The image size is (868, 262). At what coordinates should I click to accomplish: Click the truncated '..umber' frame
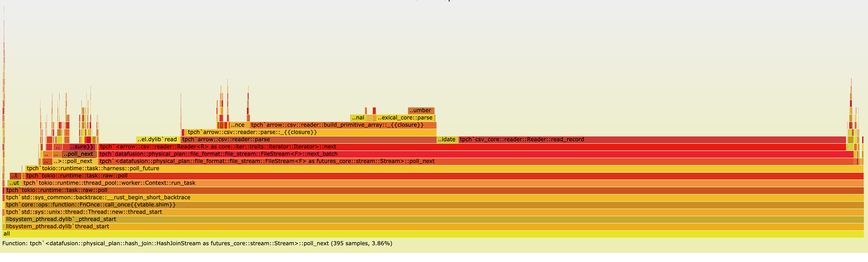tap(421, 111)
